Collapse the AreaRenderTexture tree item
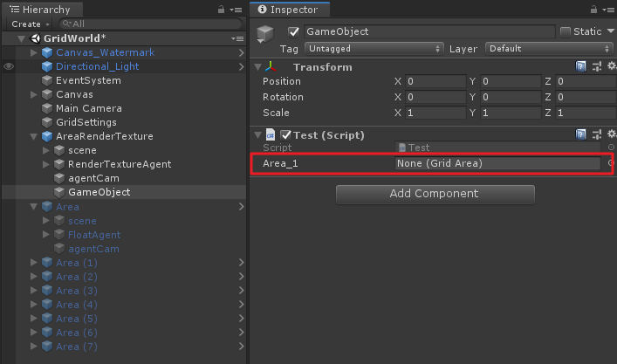This screenshot has height=364, width=617. [x=34, y=136]
